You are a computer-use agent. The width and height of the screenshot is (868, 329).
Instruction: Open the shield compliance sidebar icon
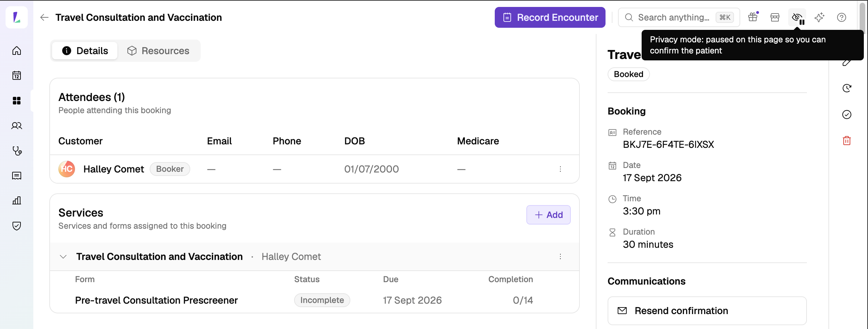(17, 226)
